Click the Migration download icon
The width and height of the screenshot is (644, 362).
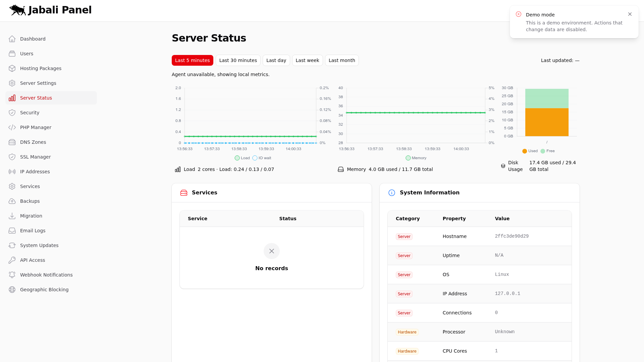coord(12,216)
